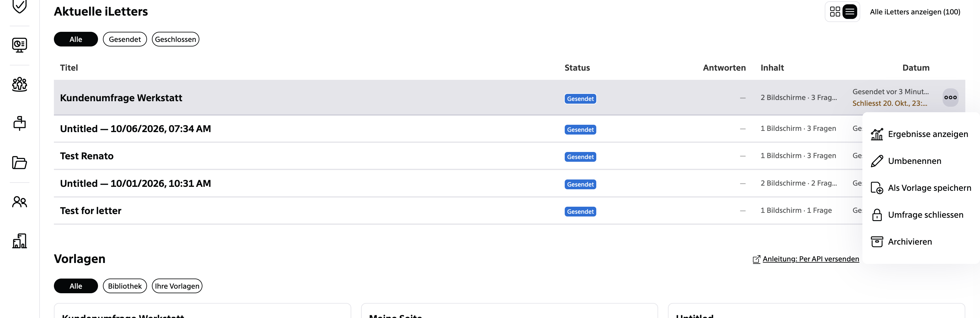Click the Datum column header
The image size is (980, 318).
click(916, 68)
